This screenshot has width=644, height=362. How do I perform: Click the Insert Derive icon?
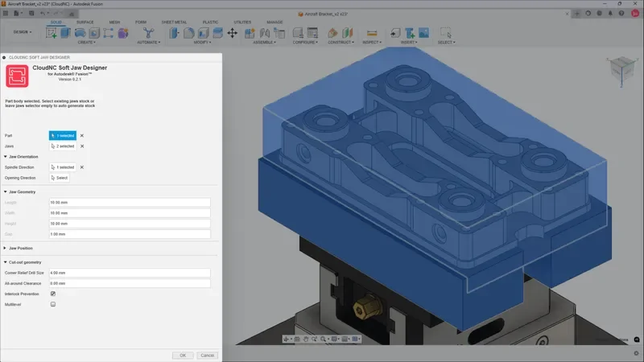395,33
